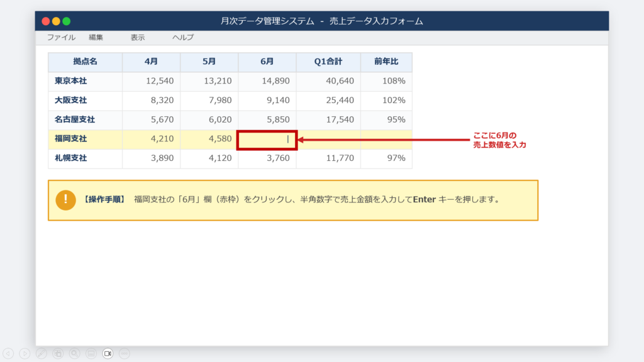Go to the previous slide arrow
Viewport: 644px width, 362px height.
click(x=8, y=354)
